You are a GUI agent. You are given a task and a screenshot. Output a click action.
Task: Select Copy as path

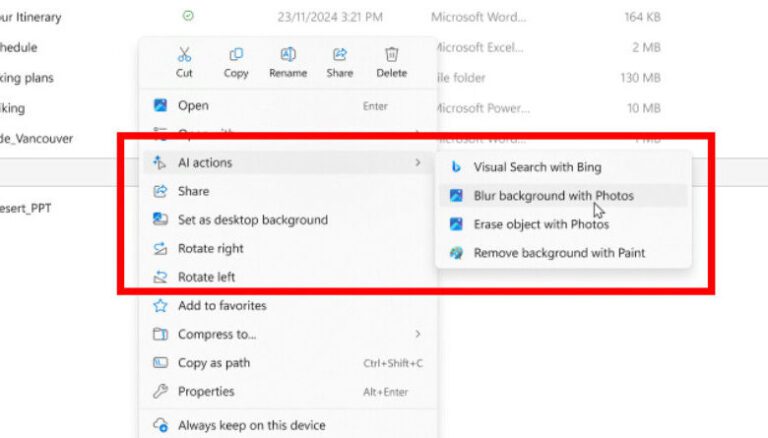point(288,363)
